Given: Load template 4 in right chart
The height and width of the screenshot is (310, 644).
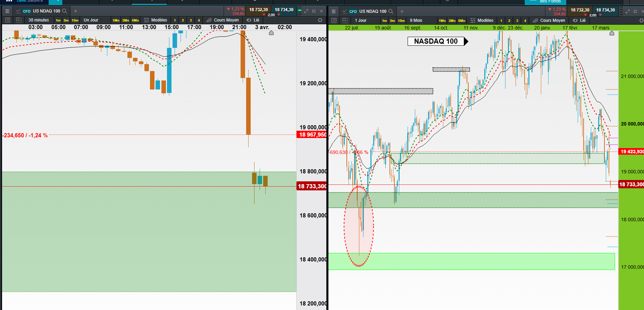Looking at the screenshot, I should (525, 20).
